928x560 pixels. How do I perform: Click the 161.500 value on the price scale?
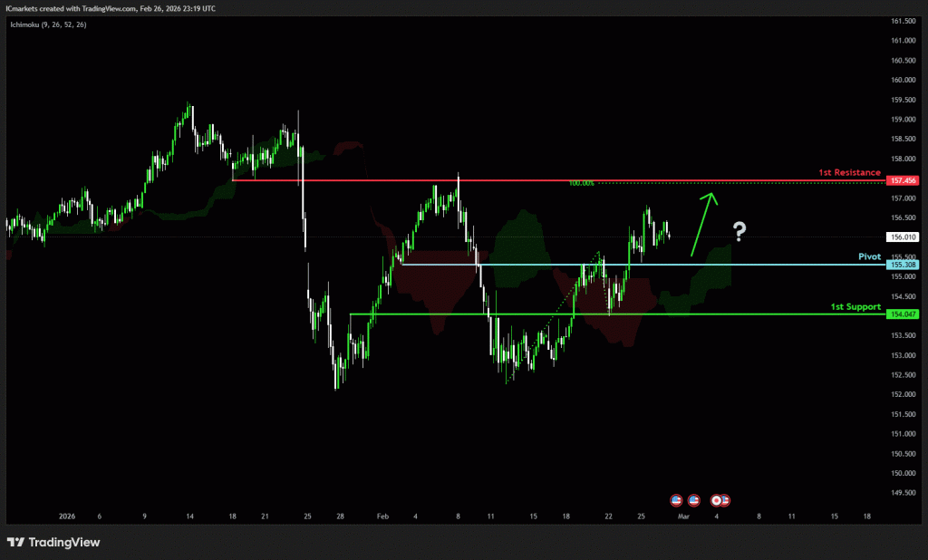point(903,21)
